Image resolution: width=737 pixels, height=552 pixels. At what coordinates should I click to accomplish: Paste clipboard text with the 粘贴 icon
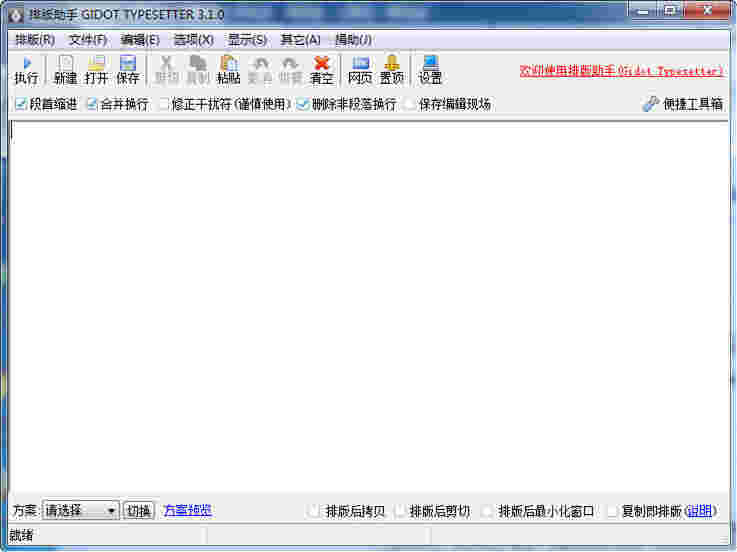[x=228, y=70]
